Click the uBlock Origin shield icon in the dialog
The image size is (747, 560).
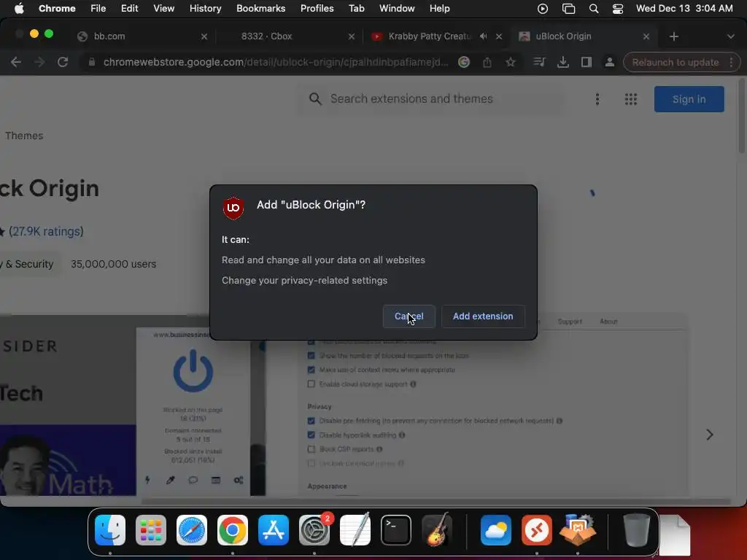click(x=233, y=208)
